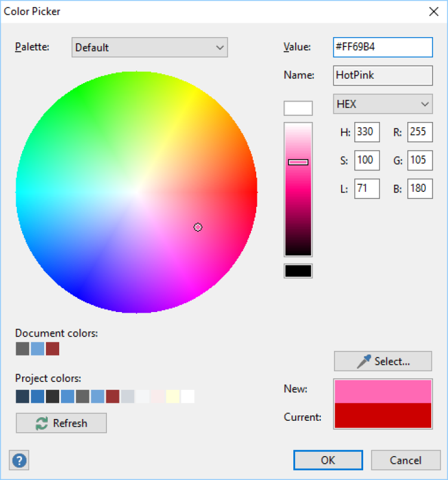The height and width of the screenshot is (480, 448).
Task: Choose the first dark navy project color
Action: pos(23,396)
